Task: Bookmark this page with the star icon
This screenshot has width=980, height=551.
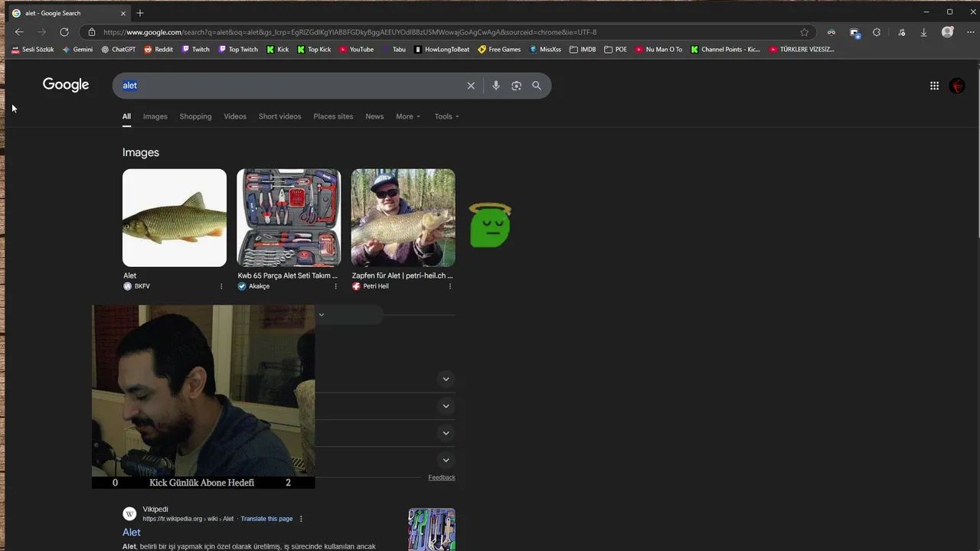Action: tap(804, 32)
